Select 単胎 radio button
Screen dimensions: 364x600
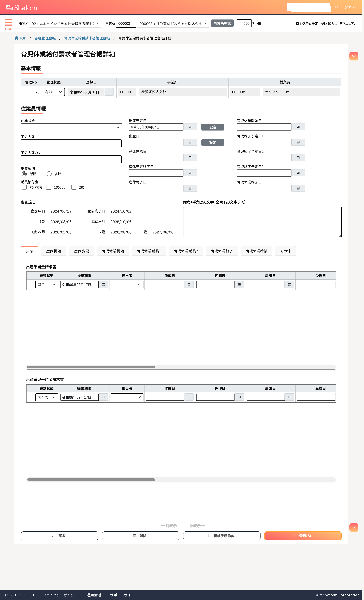click(24, 174)
